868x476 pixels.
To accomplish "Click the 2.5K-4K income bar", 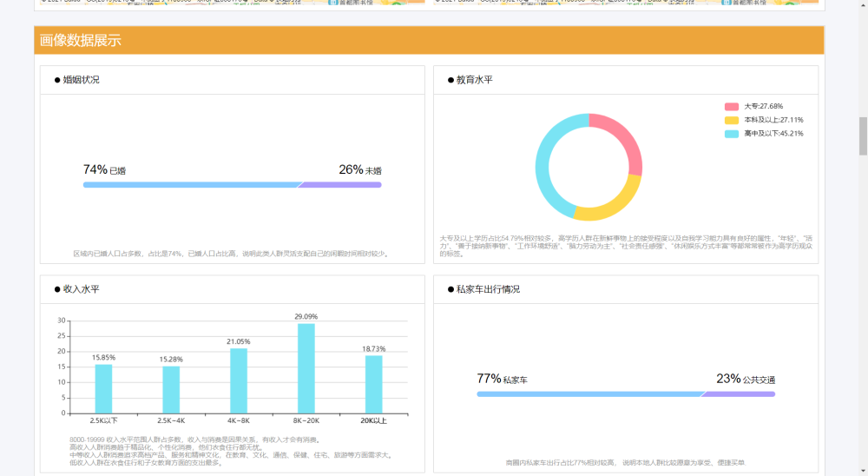I will 171,390.
